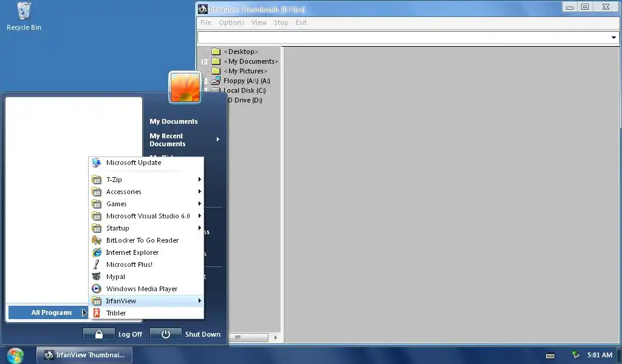
Task: Select Mypal in programs list
Action: (x=146, y=277)
